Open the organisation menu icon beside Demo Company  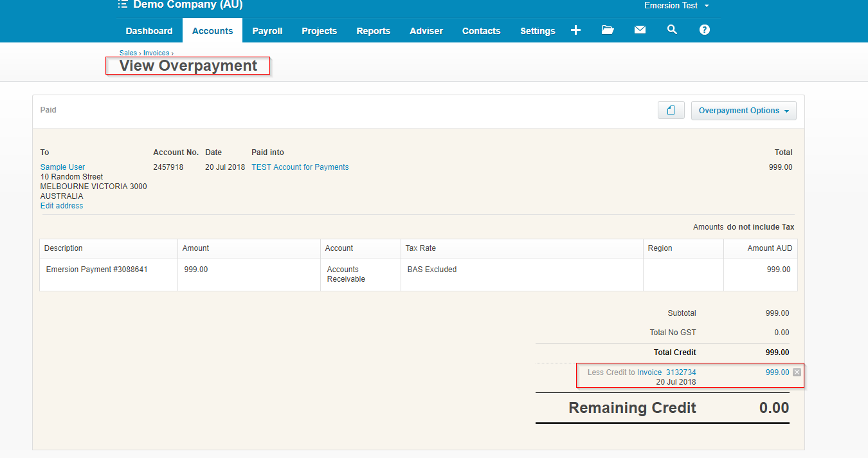[x=123, y=5]
